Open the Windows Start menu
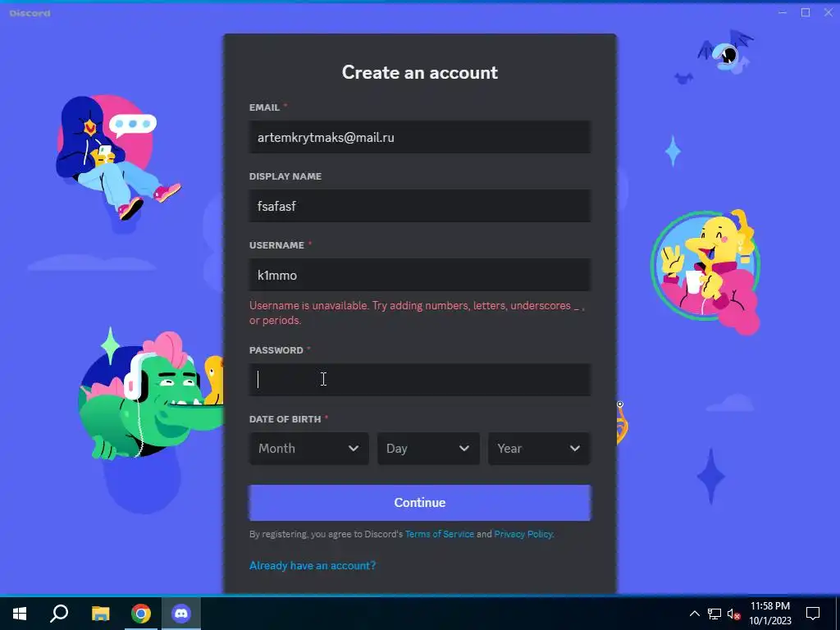840x630 pixels. pyautogui.click(x=20, y=614)
